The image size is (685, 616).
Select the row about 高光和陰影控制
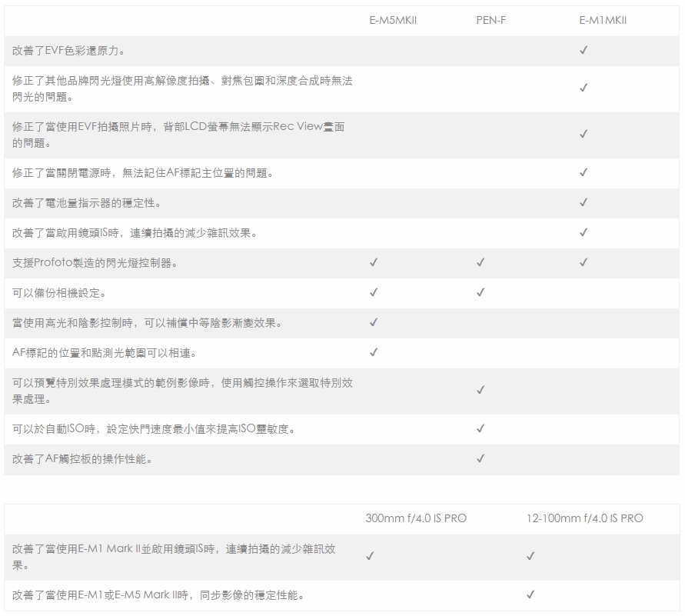click(x=147, y=323)
